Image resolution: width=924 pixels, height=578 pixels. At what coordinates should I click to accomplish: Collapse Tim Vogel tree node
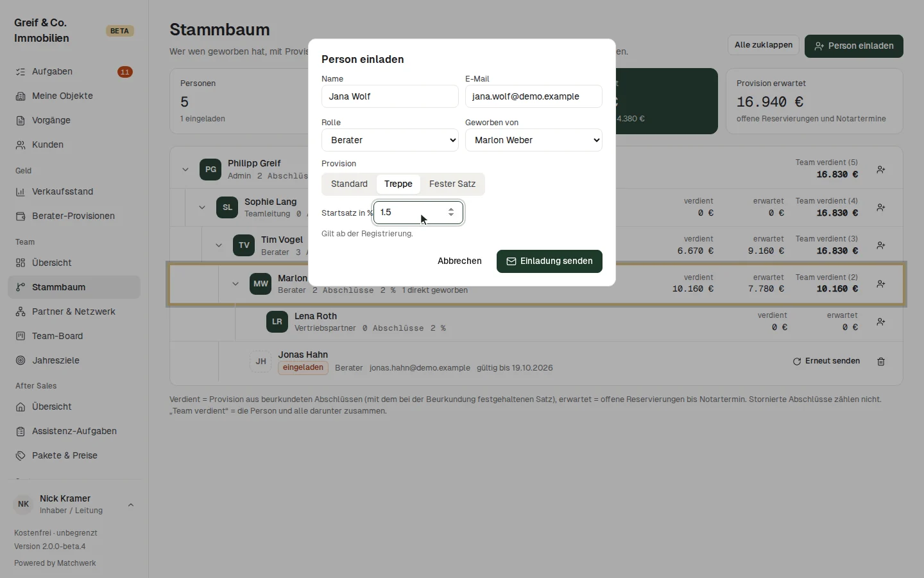tap(219, 245)
